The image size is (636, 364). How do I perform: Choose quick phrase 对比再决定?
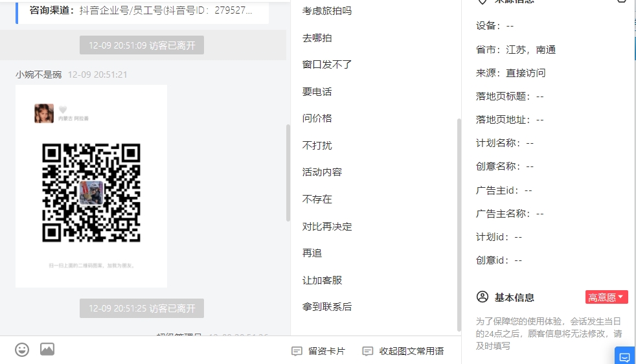pos(327,227)
